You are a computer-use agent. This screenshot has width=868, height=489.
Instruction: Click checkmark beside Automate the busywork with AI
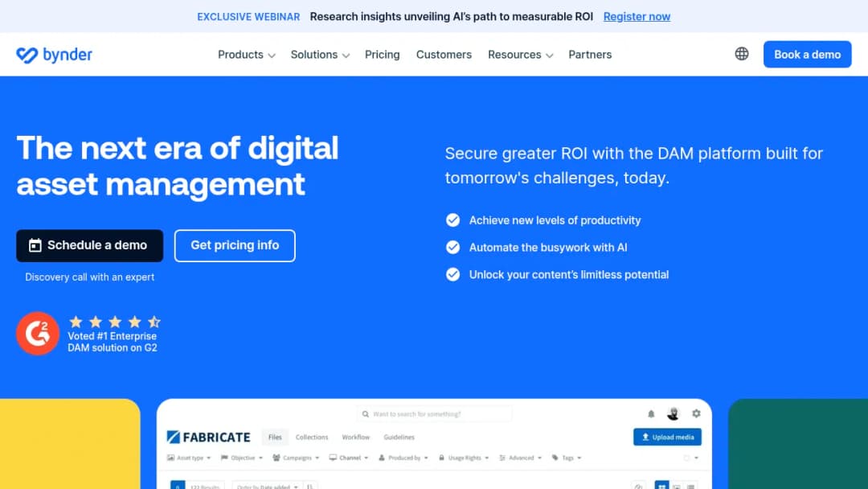452,248
